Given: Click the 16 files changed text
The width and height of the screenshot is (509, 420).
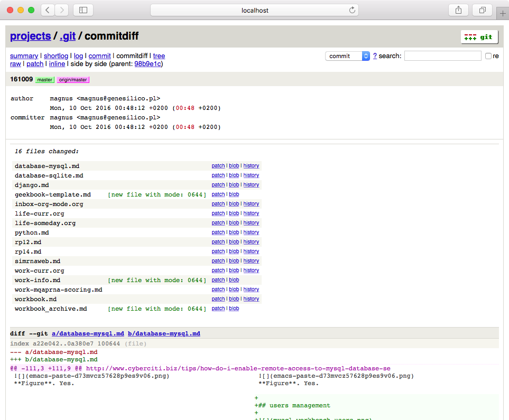Looking at the screenshot, I should coord(47,152).
